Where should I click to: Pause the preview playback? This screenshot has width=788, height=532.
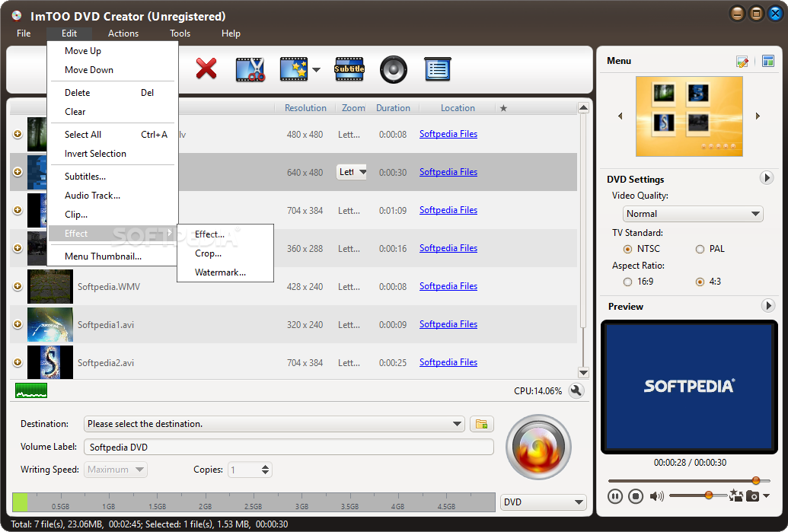pyautogui.click(x=615, y=496)
